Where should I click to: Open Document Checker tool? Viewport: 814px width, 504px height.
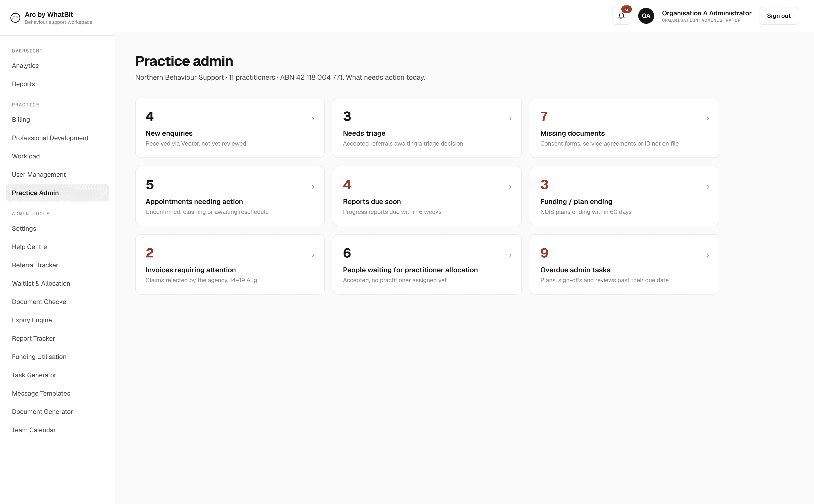click(57, 302)
